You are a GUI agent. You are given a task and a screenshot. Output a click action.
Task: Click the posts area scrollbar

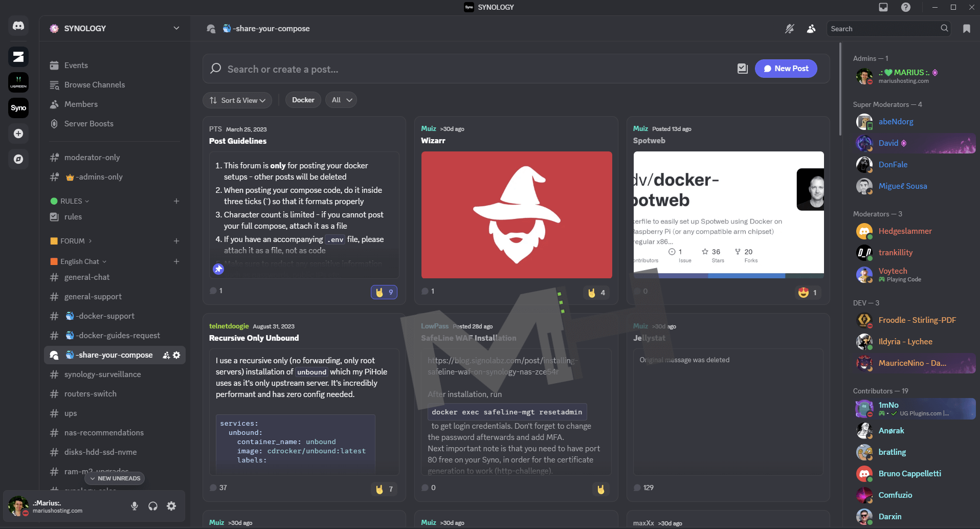(840, 90)
